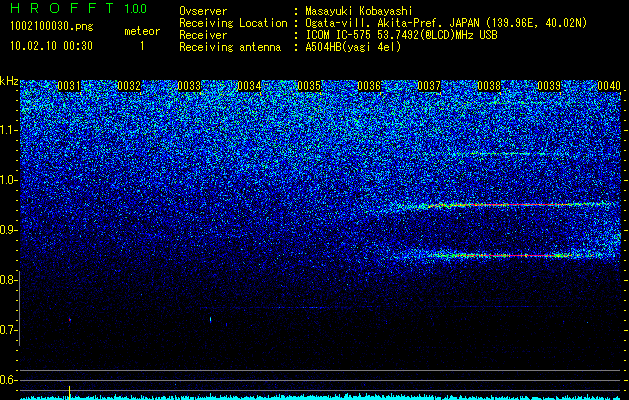Screen dimensions: 629x400
Task: Click the HROFFT 1.0.0 title text
Action: [79, 8]
